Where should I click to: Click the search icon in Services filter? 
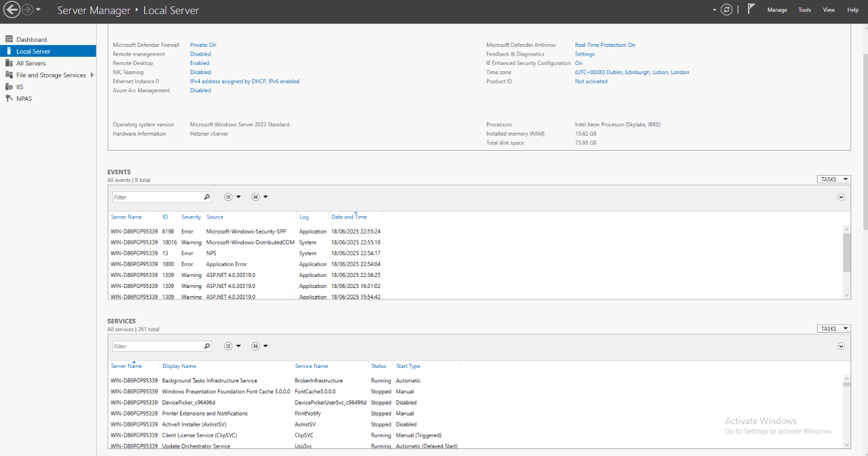(x=207, y=346)
